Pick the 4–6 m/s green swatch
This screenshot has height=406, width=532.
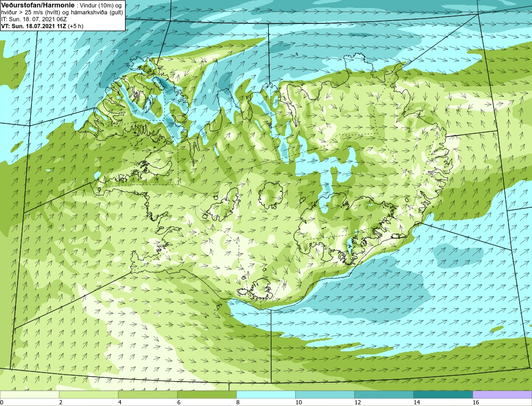[x=147, y=394]
